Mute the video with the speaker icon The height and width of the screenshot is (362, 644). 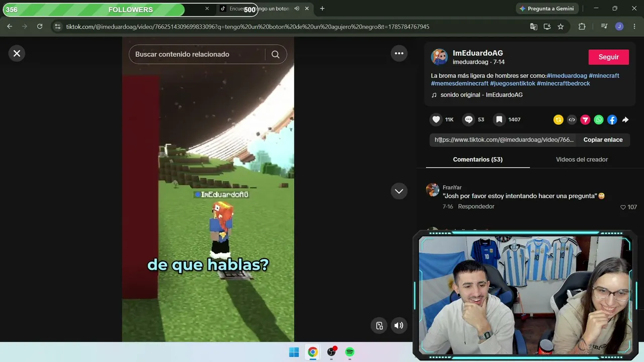398,325
